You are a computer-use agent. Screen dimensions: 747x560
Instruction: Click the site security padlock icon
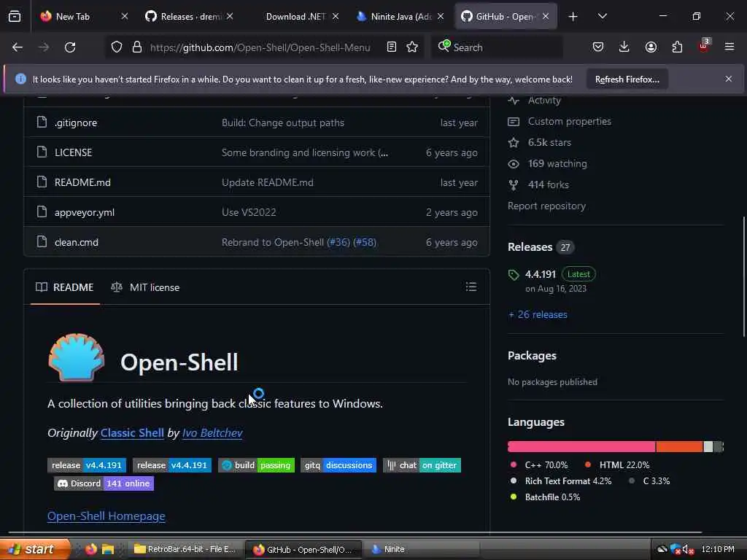(x=137, y=47)
